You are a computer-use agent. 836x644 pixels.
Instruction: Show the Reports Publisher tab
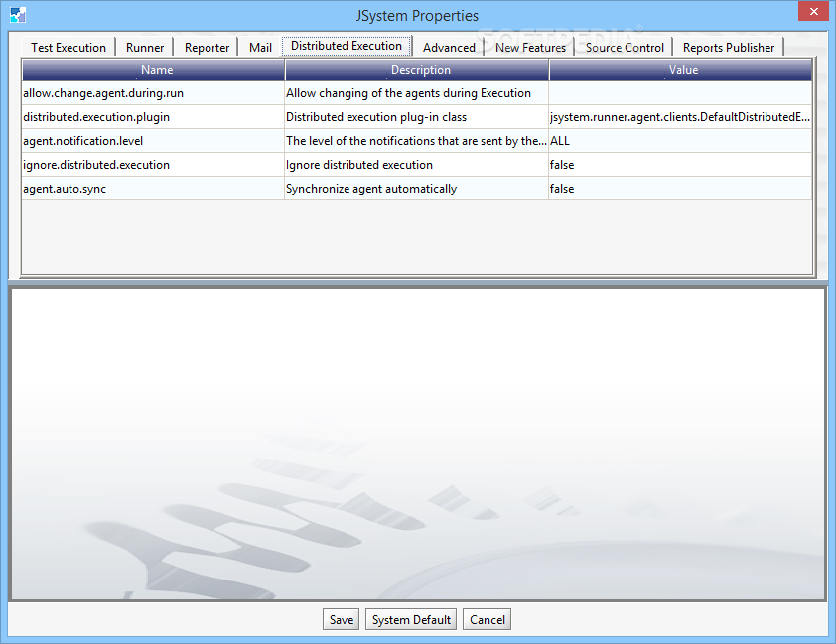point(729,48)
